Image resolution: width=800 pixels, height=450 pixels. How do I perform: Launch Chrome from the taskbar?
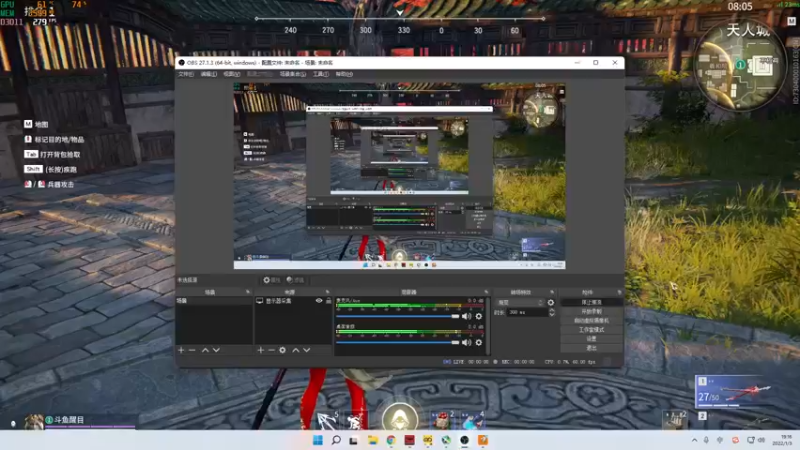pos(391,440)
